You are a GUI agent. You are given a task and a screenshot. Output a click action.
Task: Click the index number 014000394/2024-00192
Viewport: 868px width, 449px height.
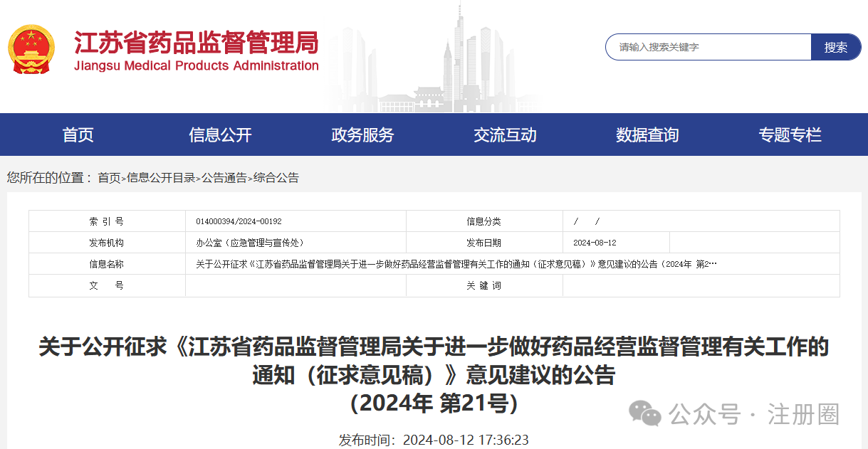point(239,221)
